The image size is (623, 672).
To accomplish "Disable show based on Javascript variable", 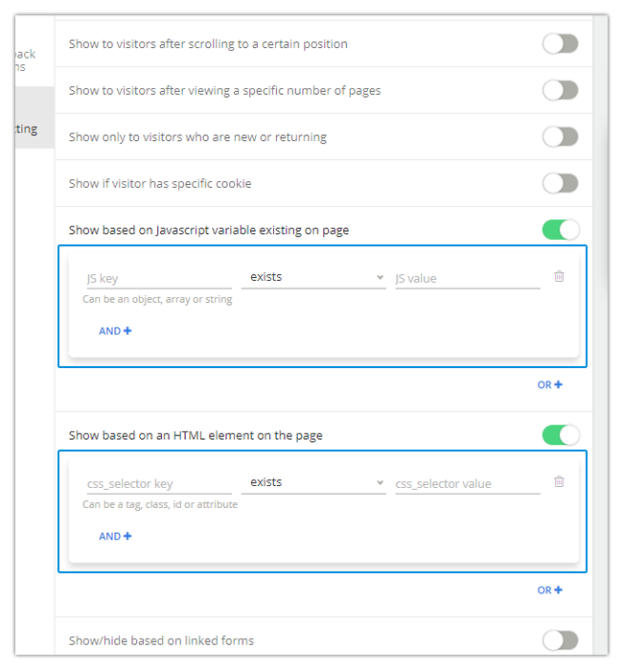I will [x=561, y=230].
